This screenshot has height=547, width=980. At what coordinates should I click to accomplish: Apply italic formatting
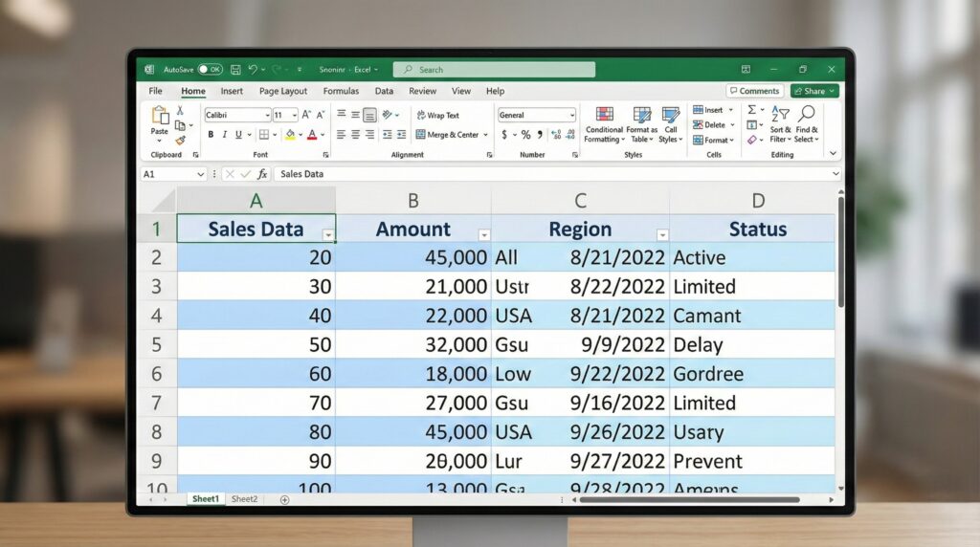pos(224,134)
